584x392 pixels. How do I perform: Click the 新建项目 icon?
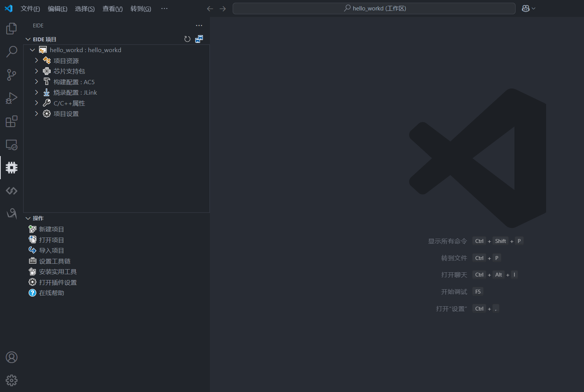(32, 229)
